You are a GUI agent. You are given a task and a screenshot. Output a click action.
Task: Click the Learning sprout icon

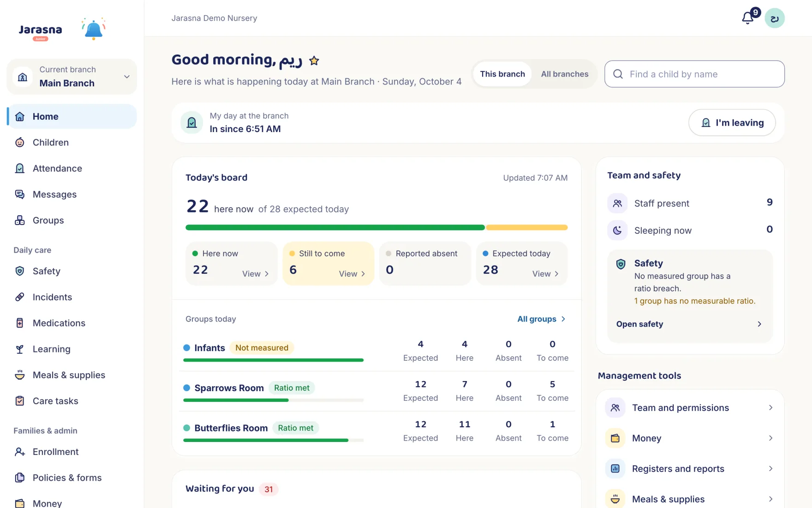point(20,349)
